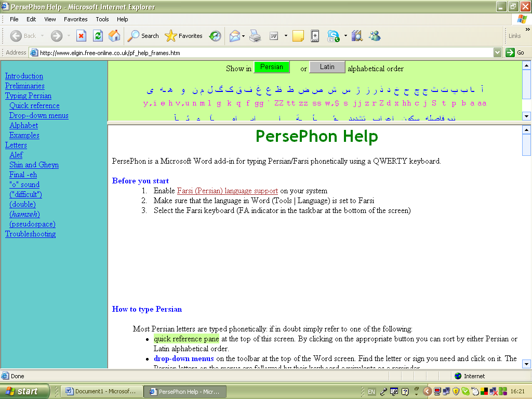Stop loading with the red X icon

coord(81,36)
